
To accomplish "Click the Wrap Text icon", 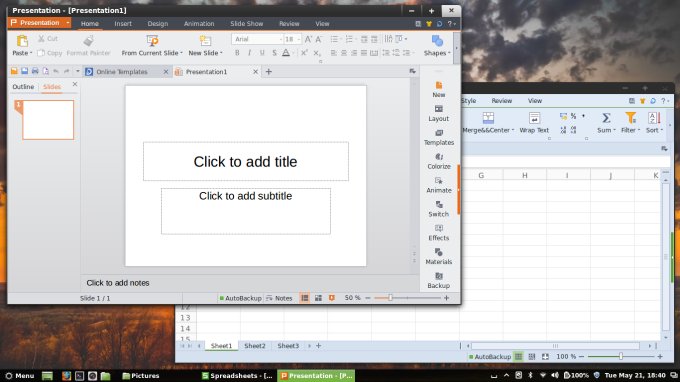I will coord(534,123).
